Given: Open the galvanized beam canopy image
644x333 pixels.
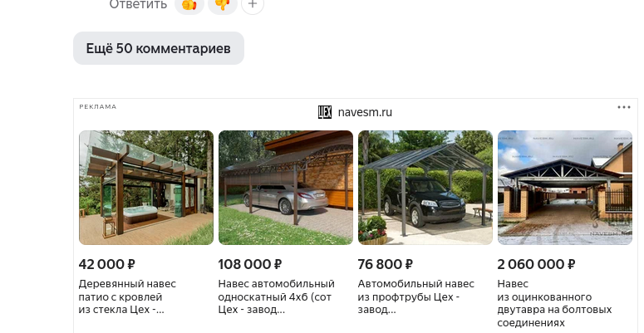Looking at the screenshot, I should coord(565,188).
